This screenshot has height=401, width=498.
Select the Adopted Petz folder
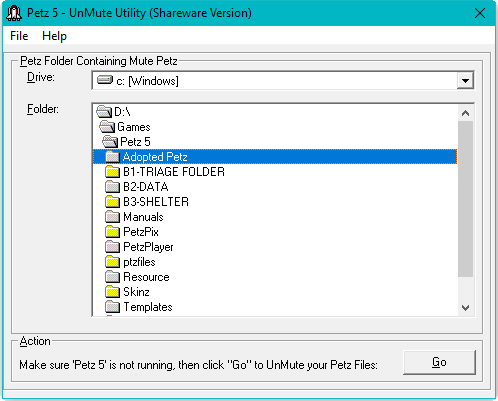pyautogui.click(x=275, y=157)
